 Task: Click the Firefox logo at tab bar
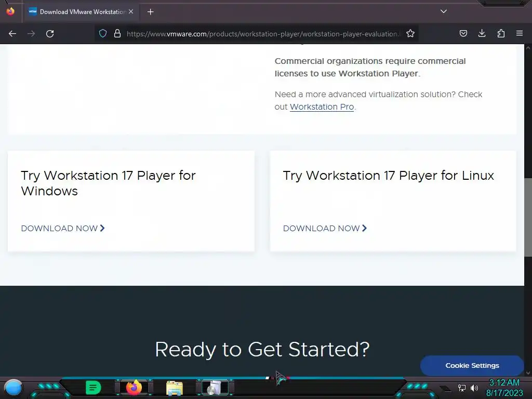[x=10, y=11]
